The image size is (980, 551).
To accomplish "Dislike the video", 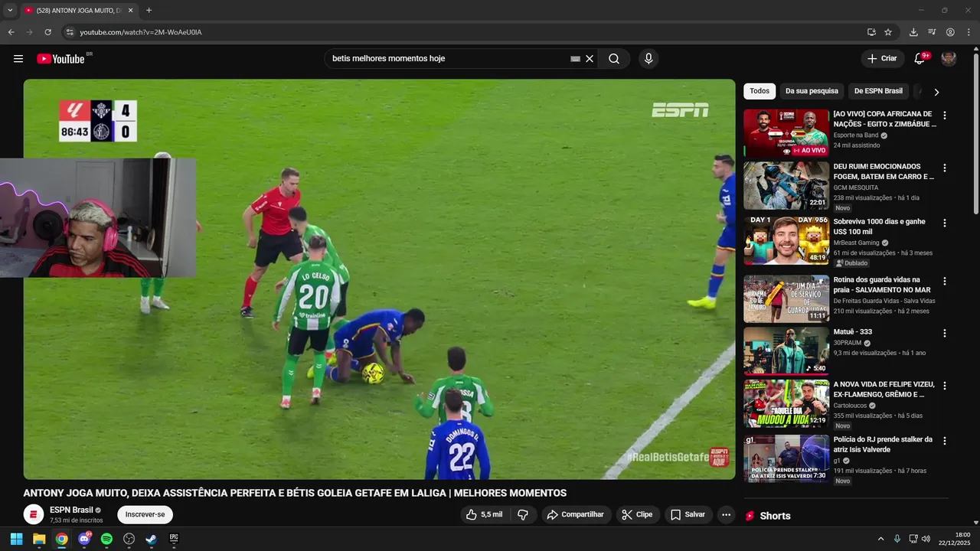I will tap(523, 514).
